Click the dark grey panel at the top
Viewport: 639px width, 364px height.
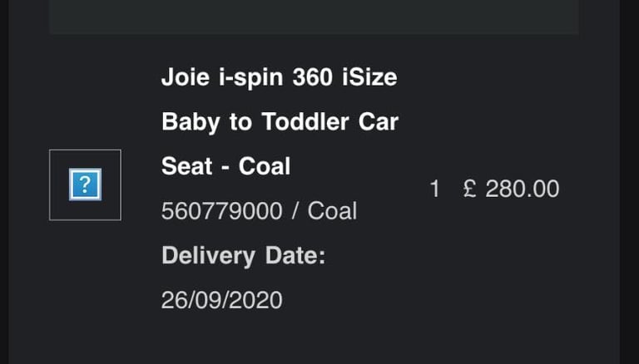(314, 17)
